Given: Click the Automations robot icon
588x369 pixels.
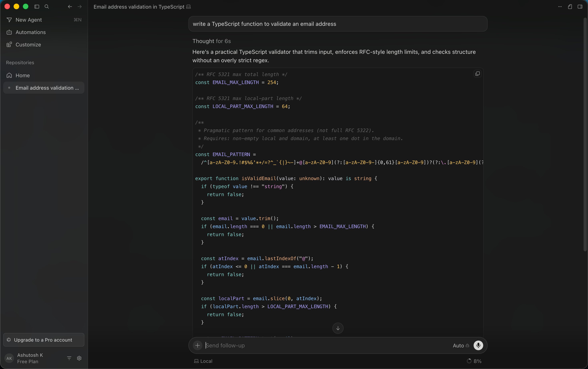Looking at the screenshot, I should click(9, 32).
